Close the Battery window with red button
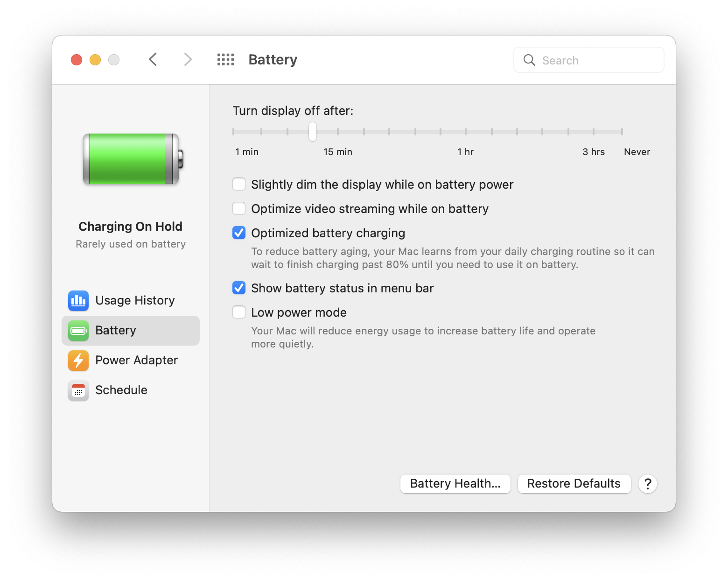The width and height of the screenshot is (728, 581). [77, 60]
